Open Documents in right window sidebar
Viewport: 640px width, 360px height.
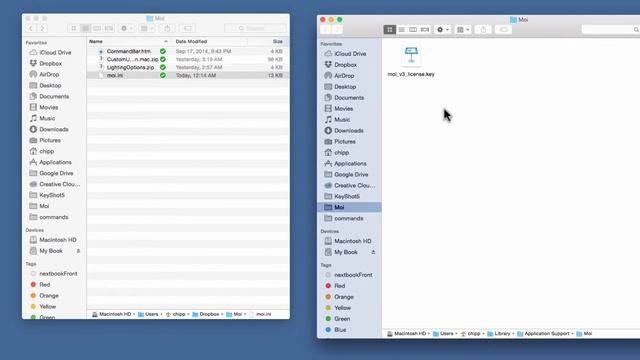pyautogui.click(x=349, y=98)
